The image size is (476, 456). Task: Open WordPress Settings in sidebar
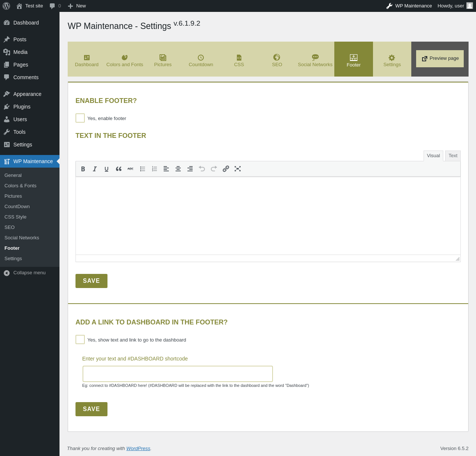(x=30, y=145)
